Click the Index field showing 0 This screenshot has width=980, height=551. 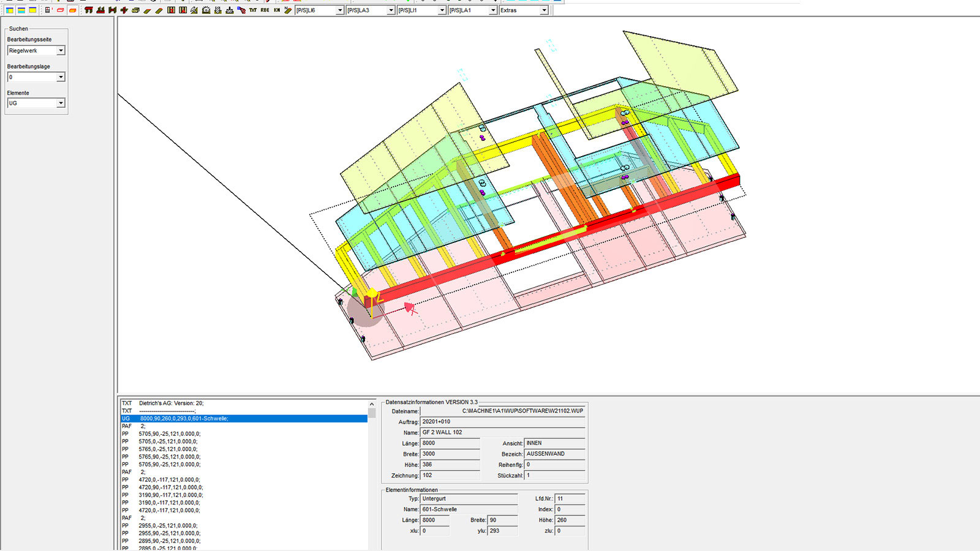click(570, 509)
